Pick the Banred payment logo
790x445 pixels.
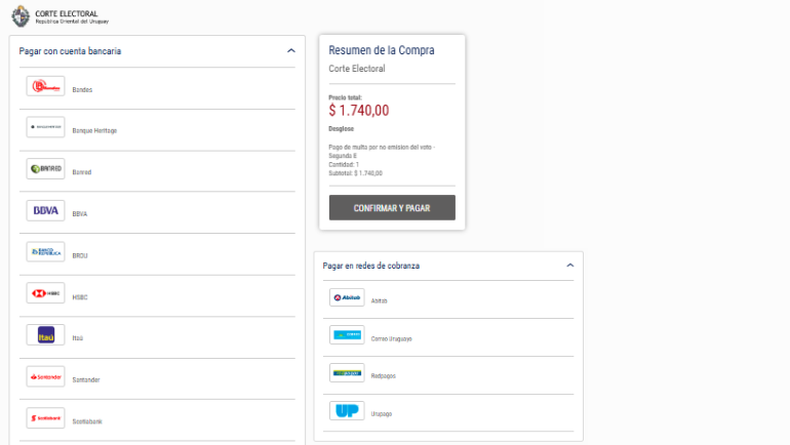tap(45, 169)
